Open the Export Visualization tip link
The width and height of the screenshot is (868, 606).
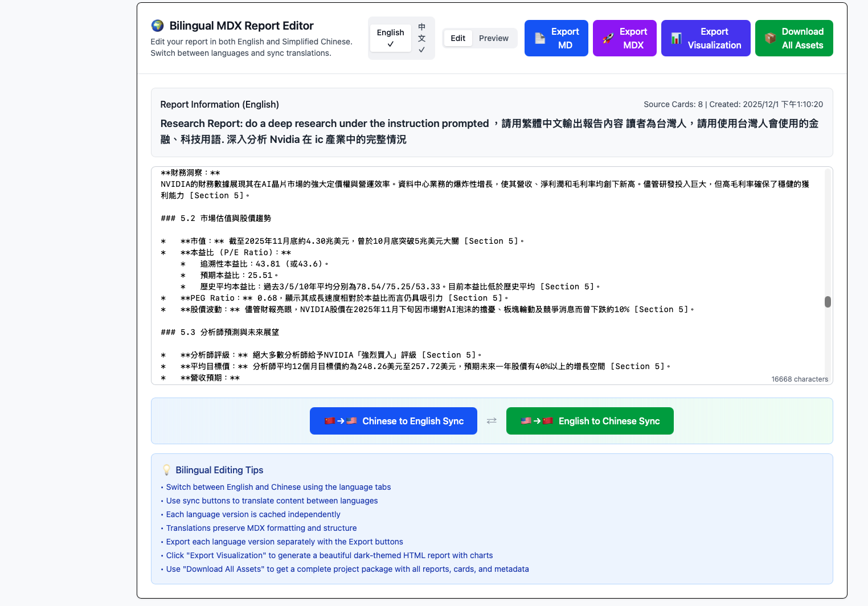(329, 555)
